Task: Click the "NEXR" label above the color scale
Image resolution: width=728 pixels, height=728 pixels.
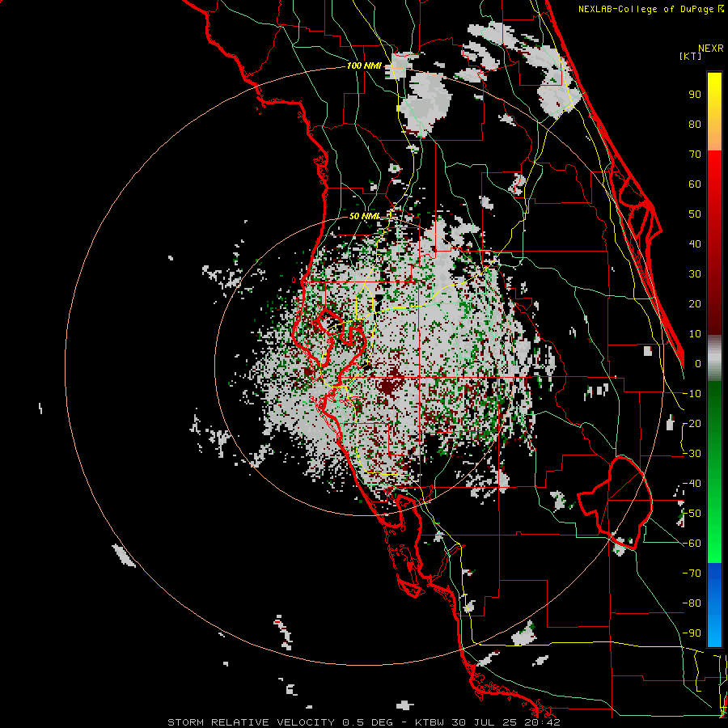Action: [x=711, y=49]
